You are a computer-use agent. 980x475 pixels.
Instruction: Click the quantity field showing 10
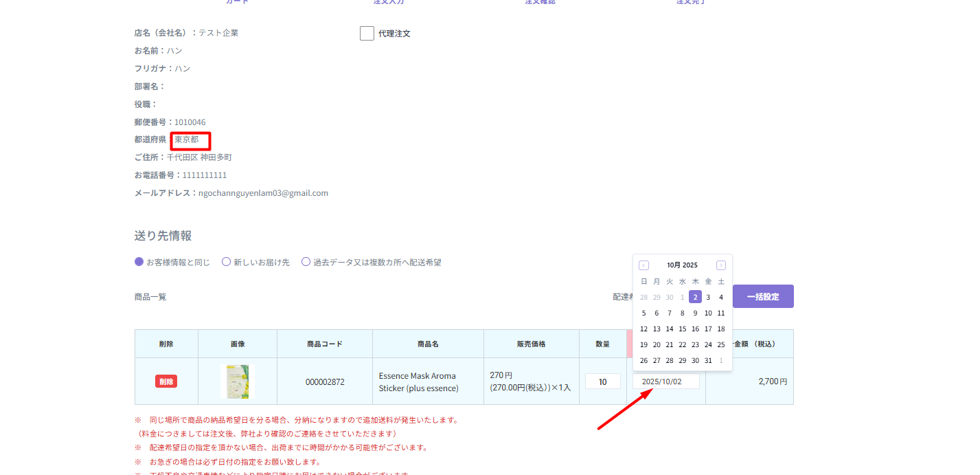tap(602, 382)
